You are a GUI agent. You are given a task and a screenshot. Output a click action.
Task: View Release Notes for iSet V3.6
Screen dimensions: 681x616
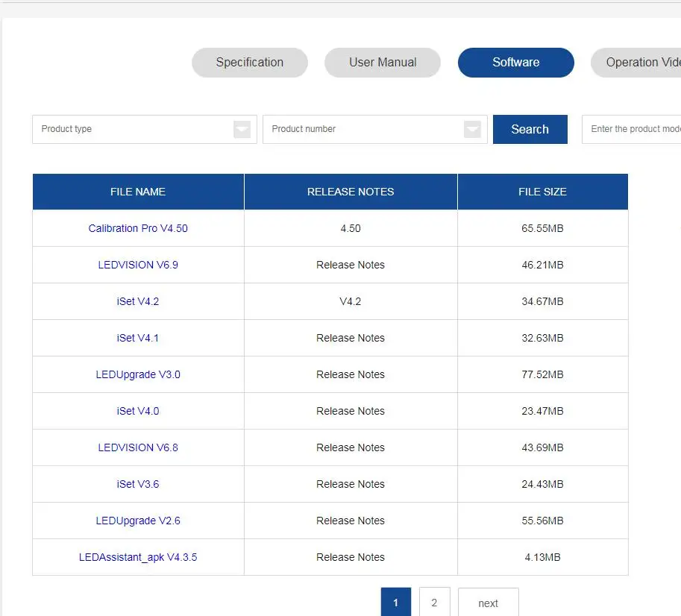tap(351, 484)
